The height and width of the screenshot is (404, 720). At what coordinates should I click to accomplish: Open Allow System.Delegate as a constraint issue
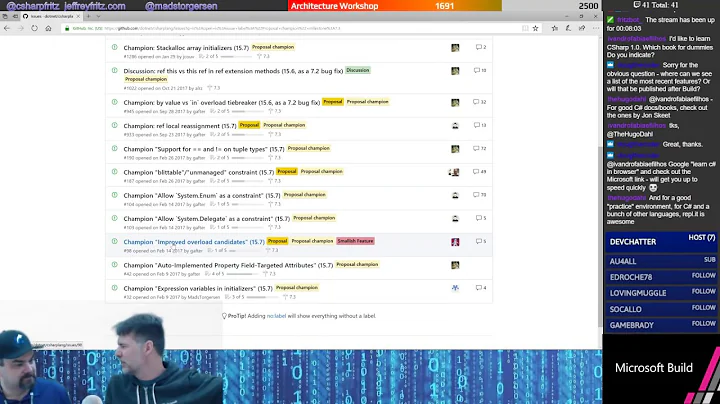tap(207, 219)
